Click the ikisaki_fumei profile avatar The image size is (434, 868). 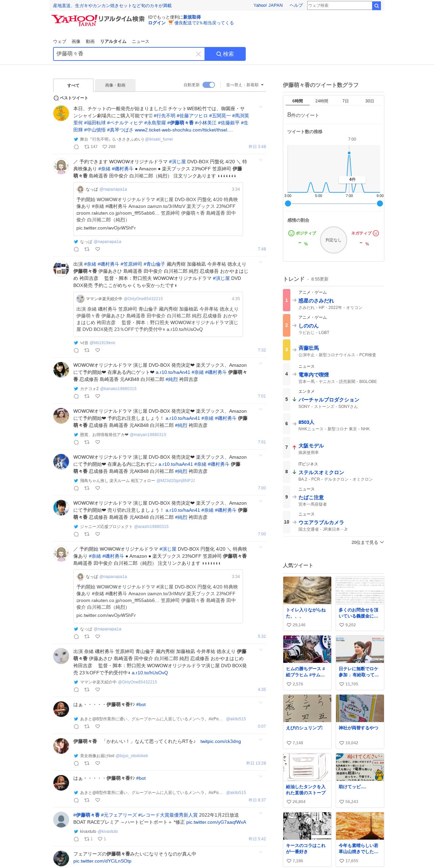[x=61, y=113]
